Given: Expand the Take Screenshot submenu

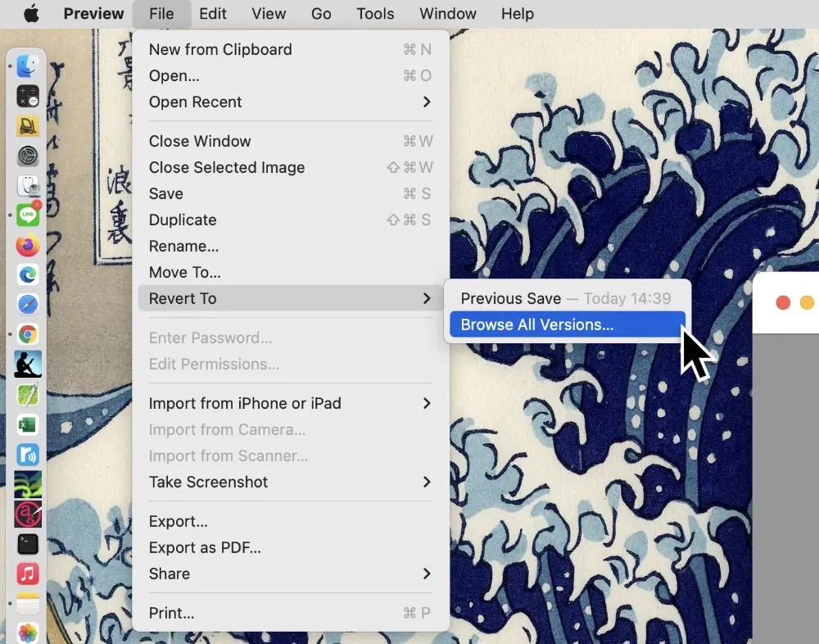Looking at the screenshot, I should pyautogui.click(x=291, y=482).
